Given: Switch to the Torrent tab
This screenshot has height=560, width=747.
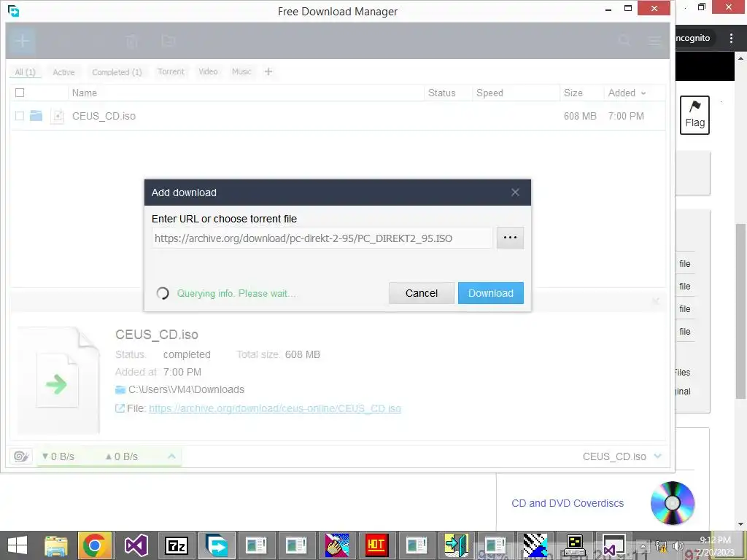Looking at the screenshot, I should point(171,71).
